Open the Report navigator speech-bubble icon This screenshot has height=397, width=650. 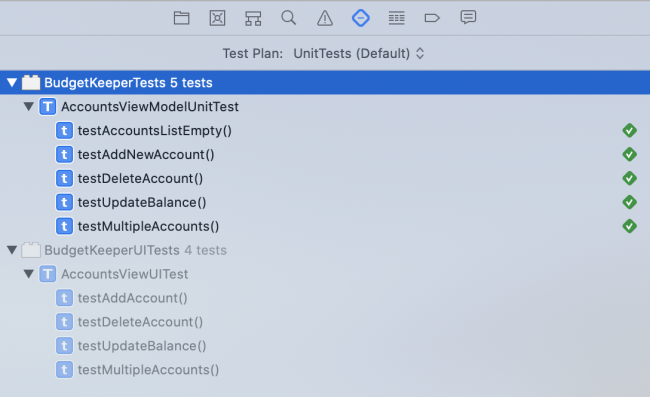point(468,17)
